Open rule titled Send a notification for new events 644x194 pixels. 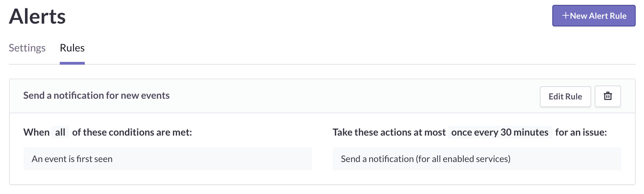[96, 95]
